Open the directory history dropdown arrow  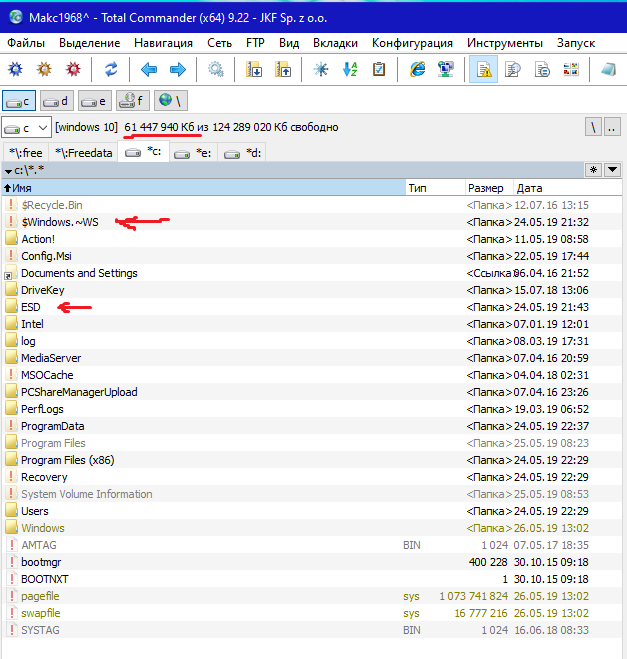612,170
